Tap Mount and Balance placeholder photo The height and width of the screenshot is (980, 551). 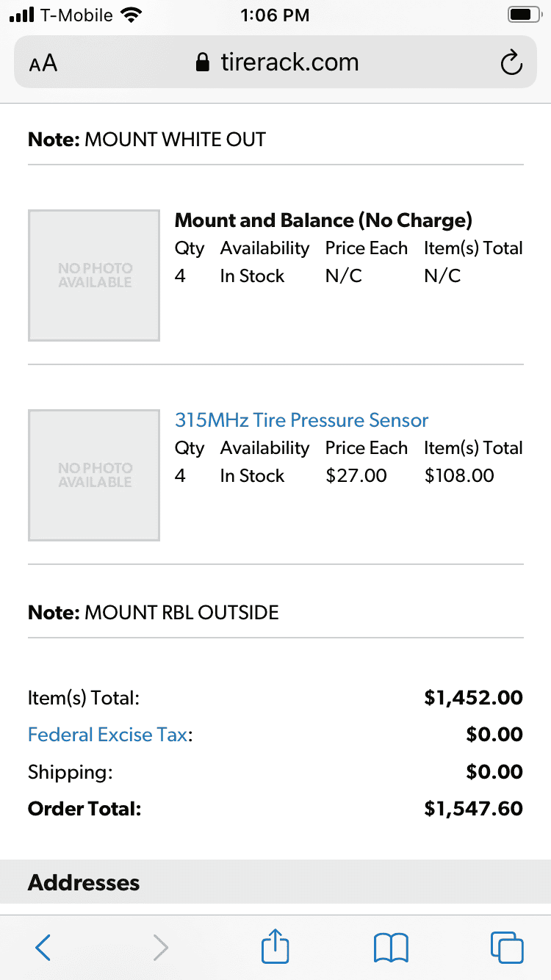pyautogui.click(x=94, y=275)
